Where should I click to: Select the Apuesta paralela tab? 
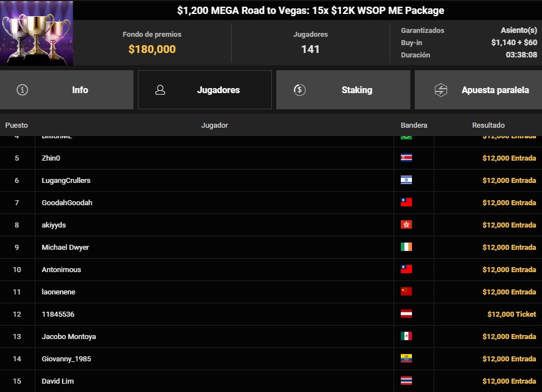(478, 90)
